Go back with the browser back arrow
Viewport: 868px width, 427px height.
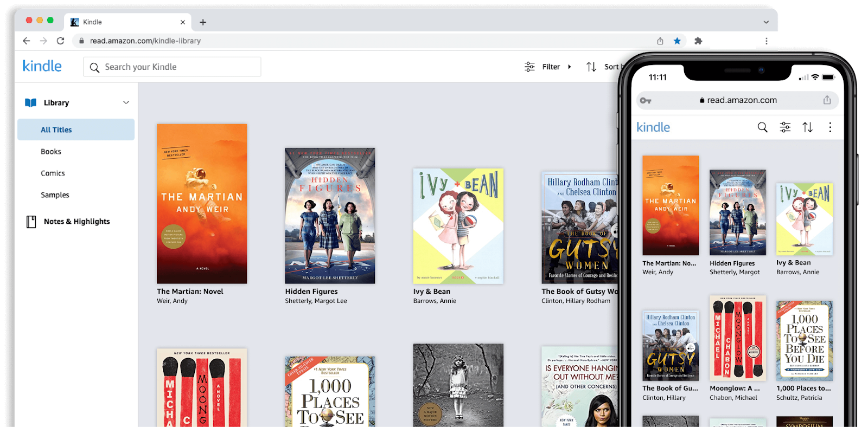coord(27,41)
